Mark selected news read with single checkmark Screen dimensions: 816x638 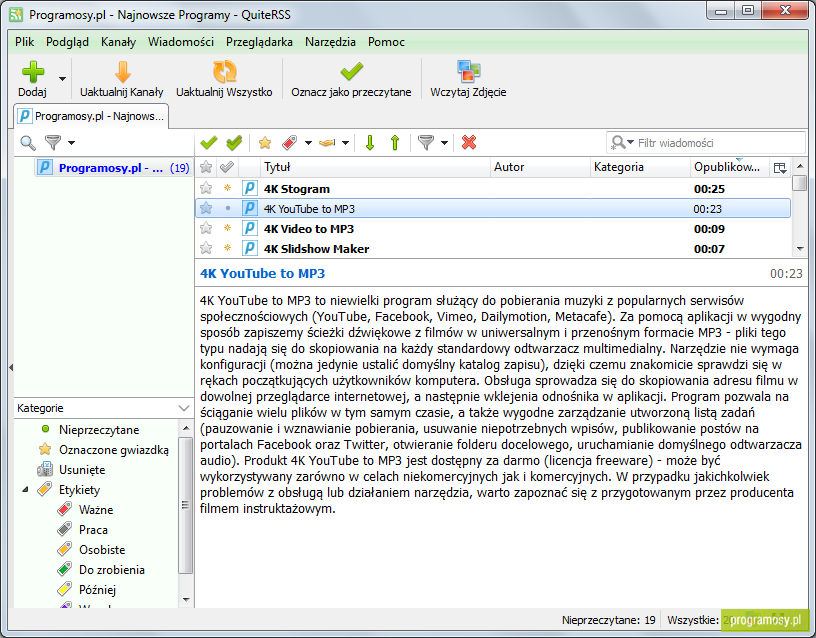[x=209, y=142]
